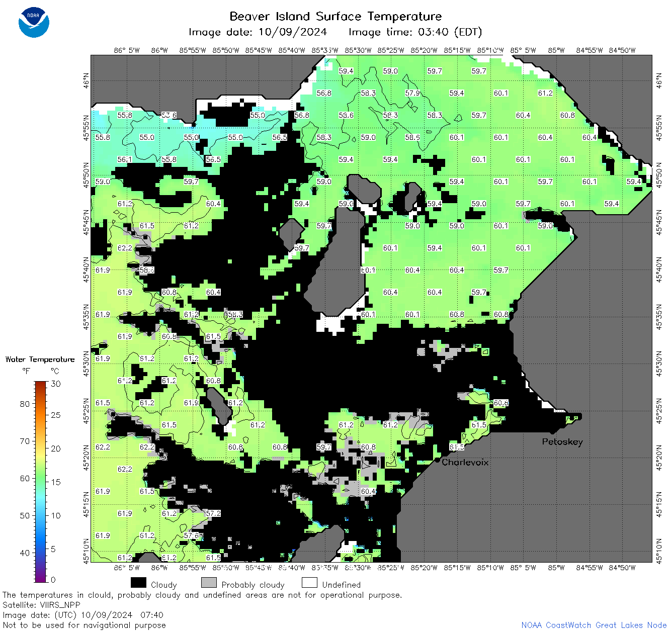Click the 56.1 temperature reading

(125, 159)
